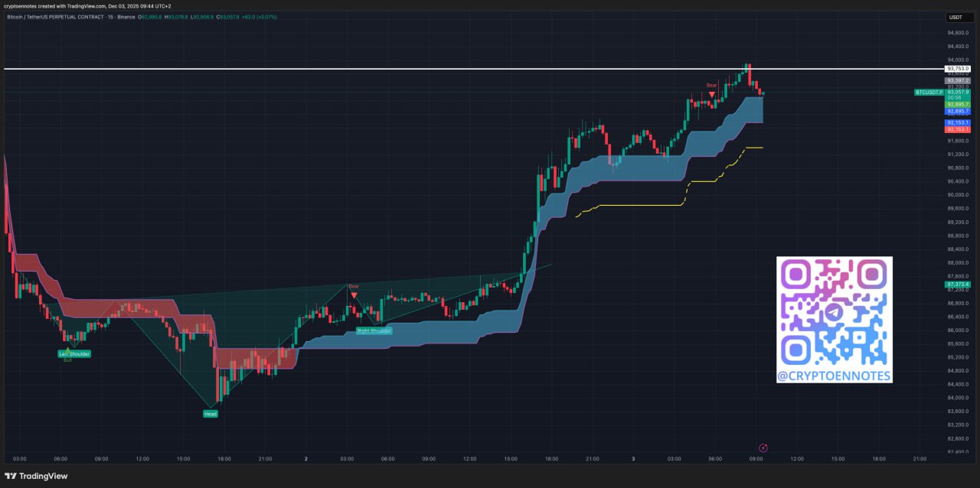Click the 93,753.0 white price label
980x488 pixels.
point(958,69)
